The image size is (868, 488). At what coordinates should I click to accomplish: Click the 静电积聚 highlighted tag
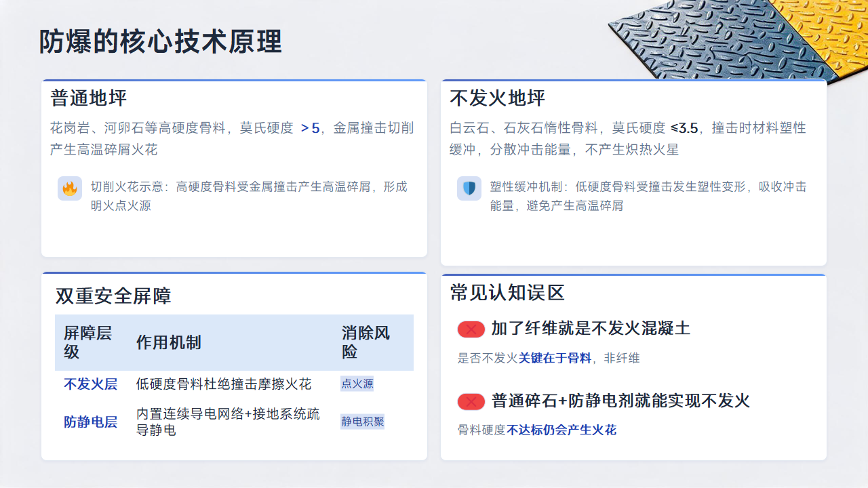coord(363,422)
